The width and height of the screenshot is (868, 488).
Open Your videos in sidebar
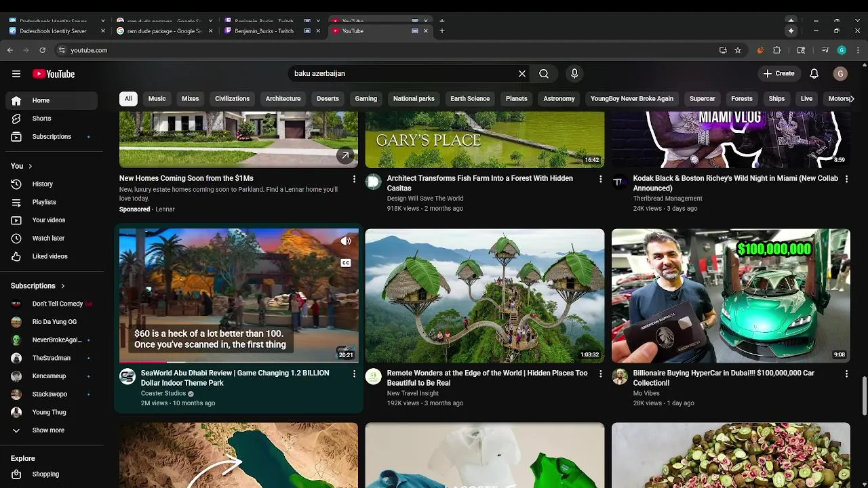[52, 220]
